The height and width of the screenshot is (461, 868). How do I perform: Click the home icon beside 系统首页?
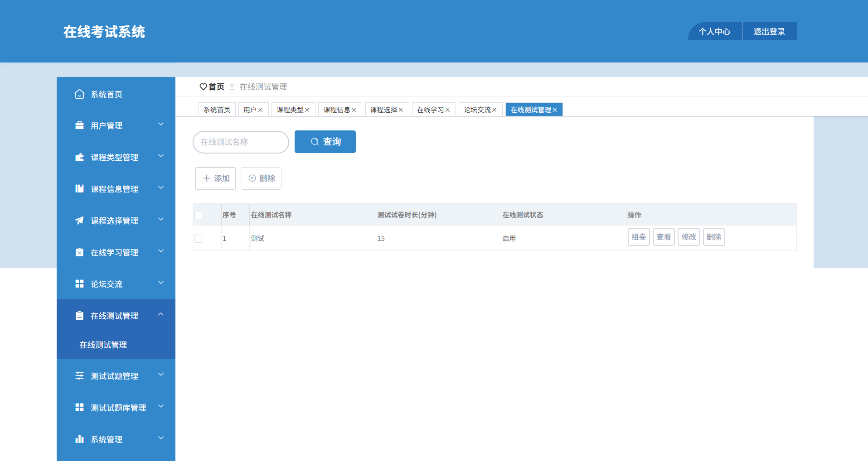79,94
